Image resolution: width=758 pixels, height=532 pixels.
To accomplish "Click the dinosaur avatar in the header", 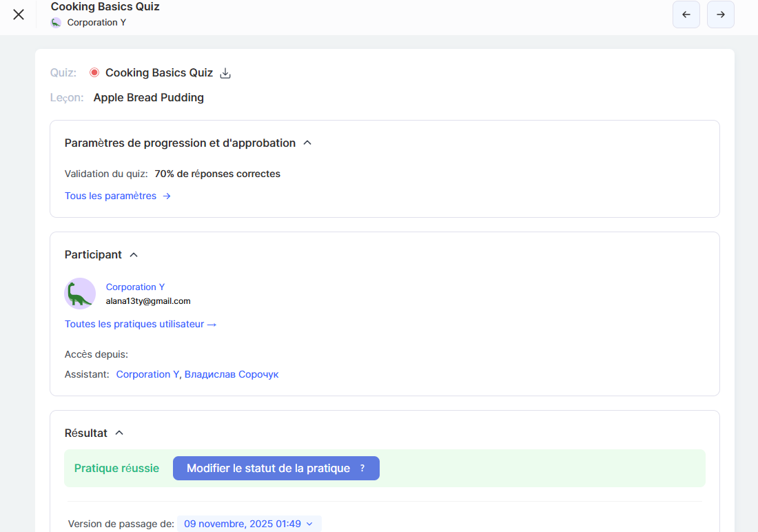I will (57, 23).
